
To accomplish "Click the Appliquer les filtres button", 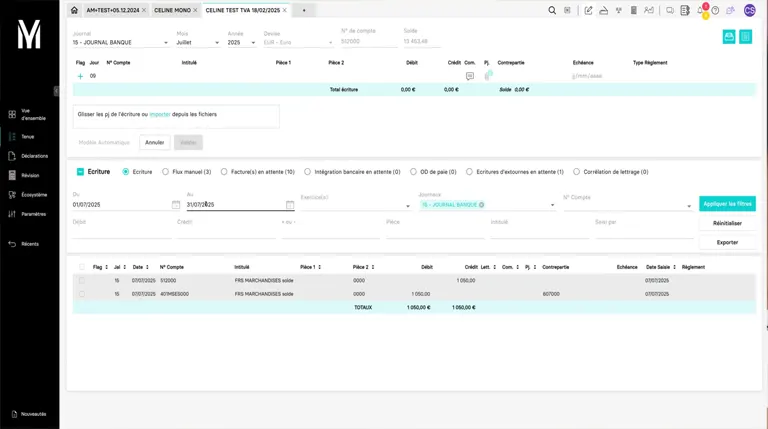I will pyautogui.click(x=727, y=204).
